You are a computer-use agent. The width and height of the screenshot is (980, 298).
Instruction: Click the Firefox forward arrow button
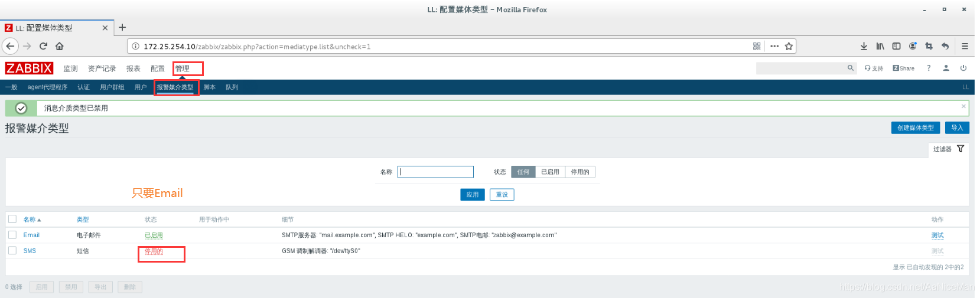pos(27,46)
